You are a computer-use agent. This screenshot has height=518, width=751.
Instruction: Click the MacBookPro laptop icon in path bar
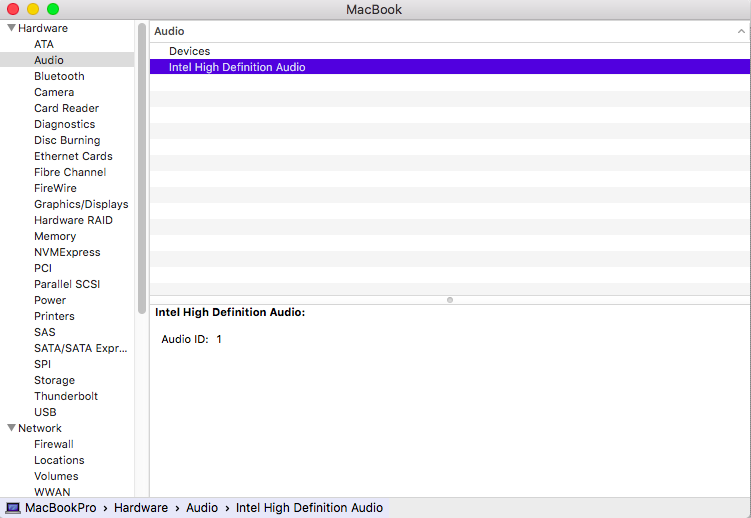(x=13, y=508)
